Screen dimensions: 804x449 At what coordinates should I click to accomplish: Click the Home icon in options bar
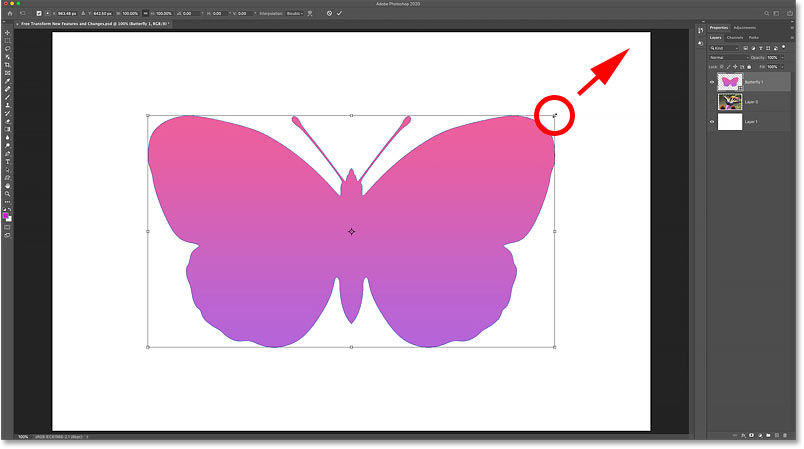(x=10, y=13)
